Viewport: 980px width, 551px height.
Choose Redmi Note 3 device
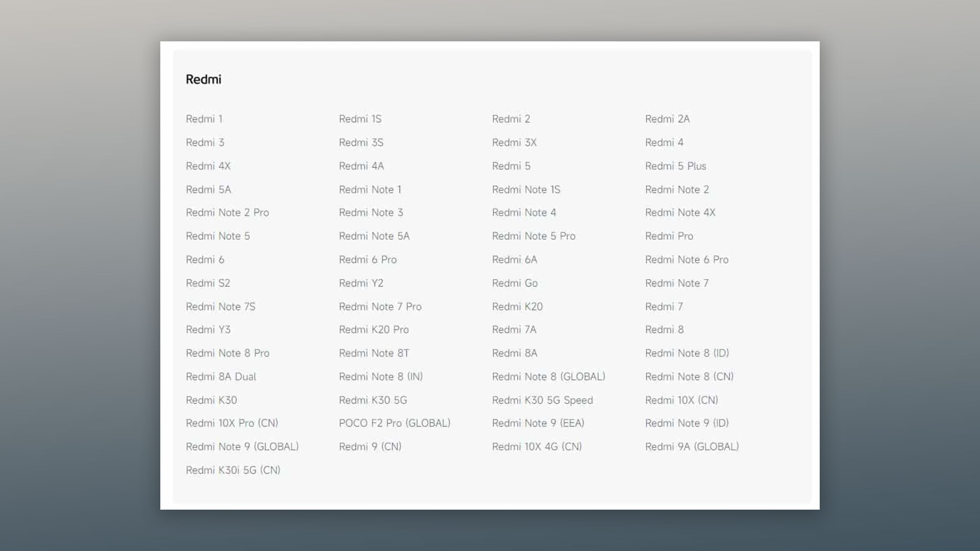[371, 212]
